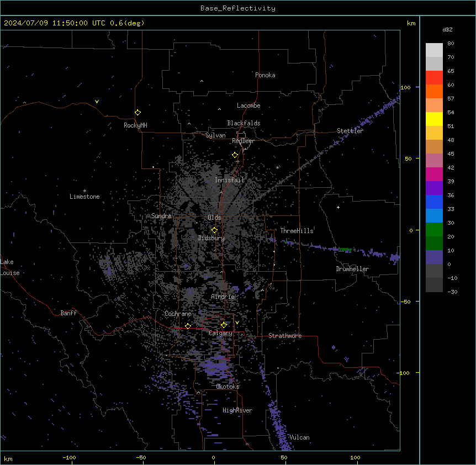Click the Base_Reflectivity title
The image size is (476, 465).
point(238,8)
